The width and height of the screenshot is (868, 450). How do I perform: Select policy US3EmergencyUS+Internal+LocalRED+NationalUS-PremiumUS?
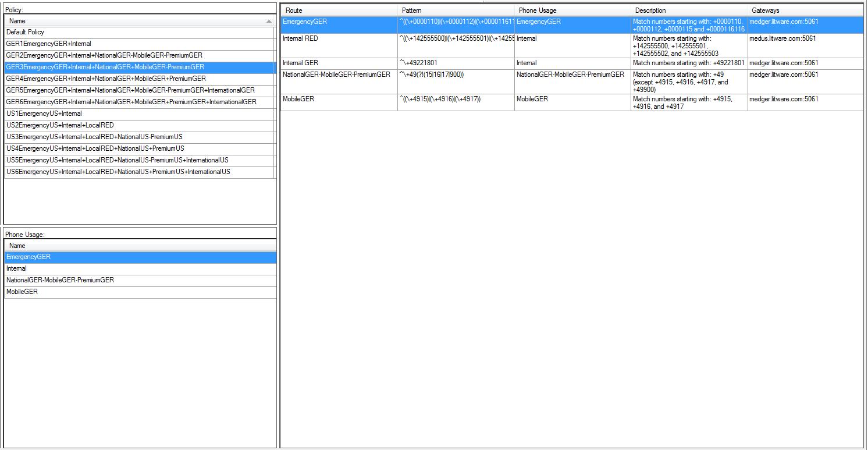(x=138, y=137)
